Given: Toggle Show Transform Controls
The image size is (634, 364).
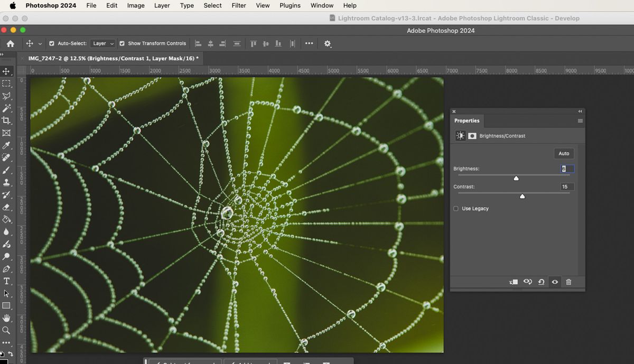Looking at the screenshot, I should click(x=122, y=43).
